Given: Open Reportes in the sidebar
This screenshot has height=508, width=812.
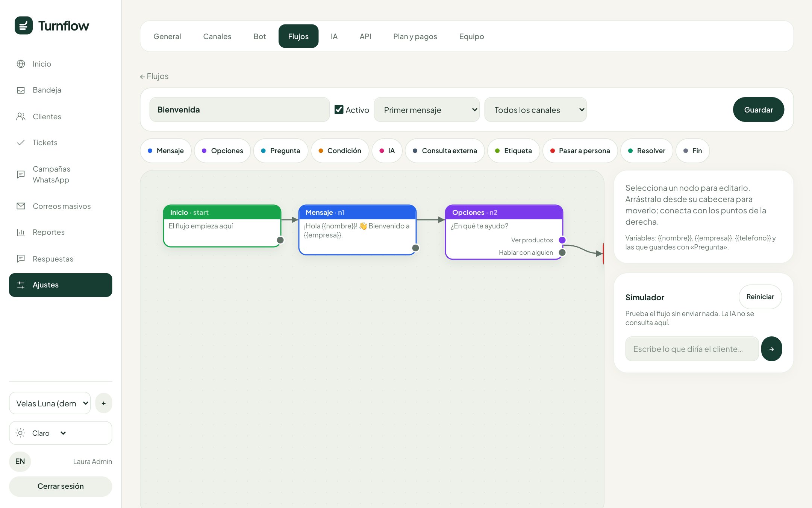Looking at the screenshot, I should pos(61,232).
